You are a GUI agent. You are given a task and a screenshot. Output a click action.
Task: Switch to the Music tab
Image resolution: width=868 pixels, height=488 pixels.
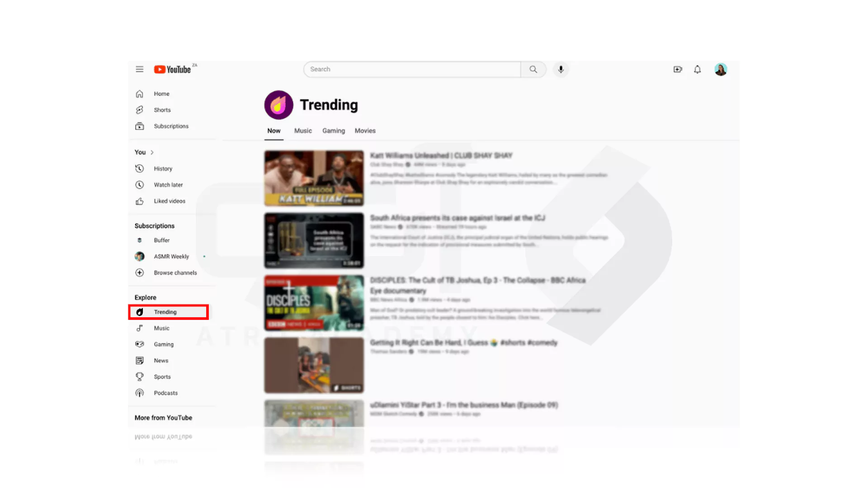(303, 131)
